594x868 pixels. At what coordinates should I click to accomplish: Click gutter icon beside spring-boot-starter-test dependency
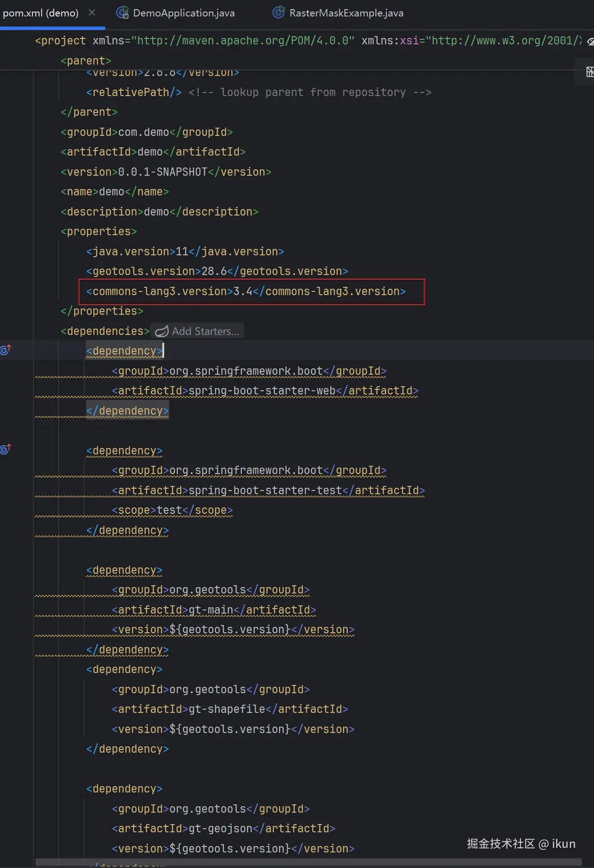tap(5, 449)
